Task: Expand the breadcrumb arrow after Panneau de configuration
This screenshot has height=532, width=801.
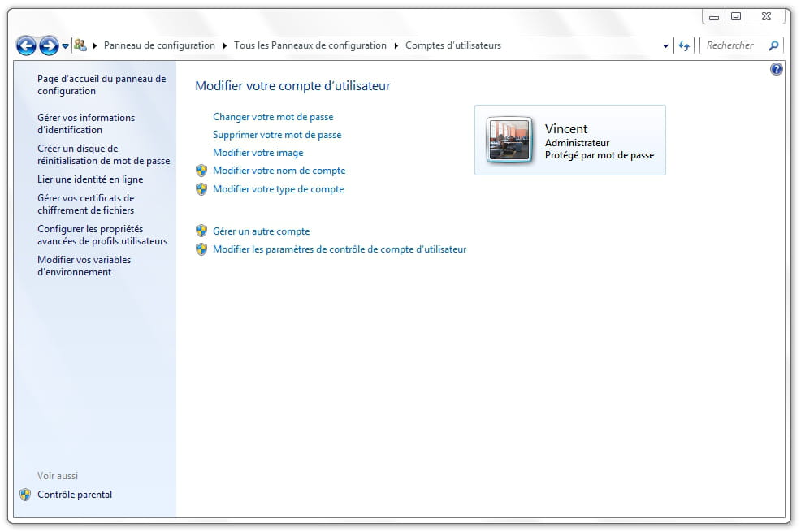Action: (x=225, y=46)
